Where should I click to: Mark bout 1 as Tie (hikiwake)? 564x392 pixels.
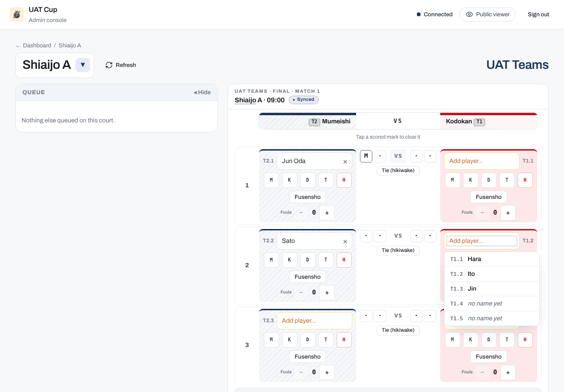click(x=398, y=171)
